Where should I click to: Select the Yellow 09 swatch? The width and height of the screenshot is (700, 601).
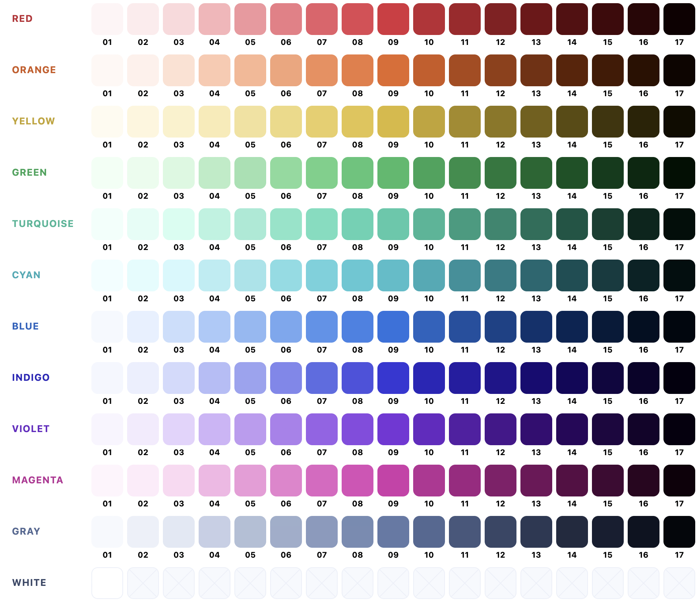click(x=393, y=122)
